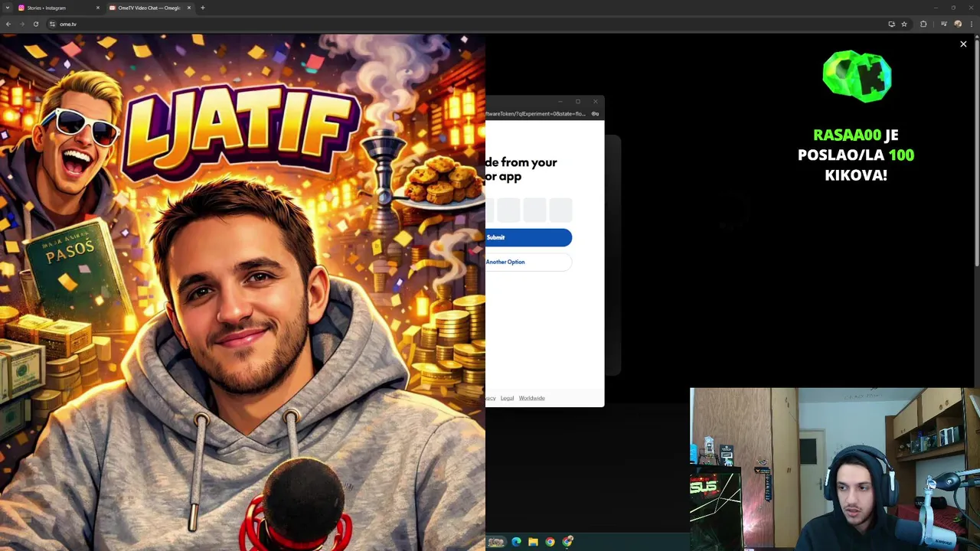Click the green kick donation gem icon
The width and height of the screenshot is (980, 551).
point(857,77)
